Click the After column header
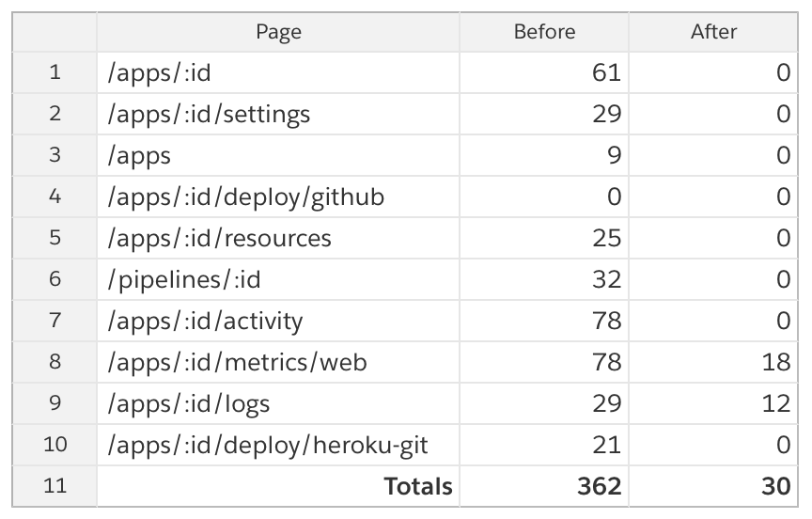Image resolution: width=812 pixels, height=519 pixels. click(x=713, y=32)
